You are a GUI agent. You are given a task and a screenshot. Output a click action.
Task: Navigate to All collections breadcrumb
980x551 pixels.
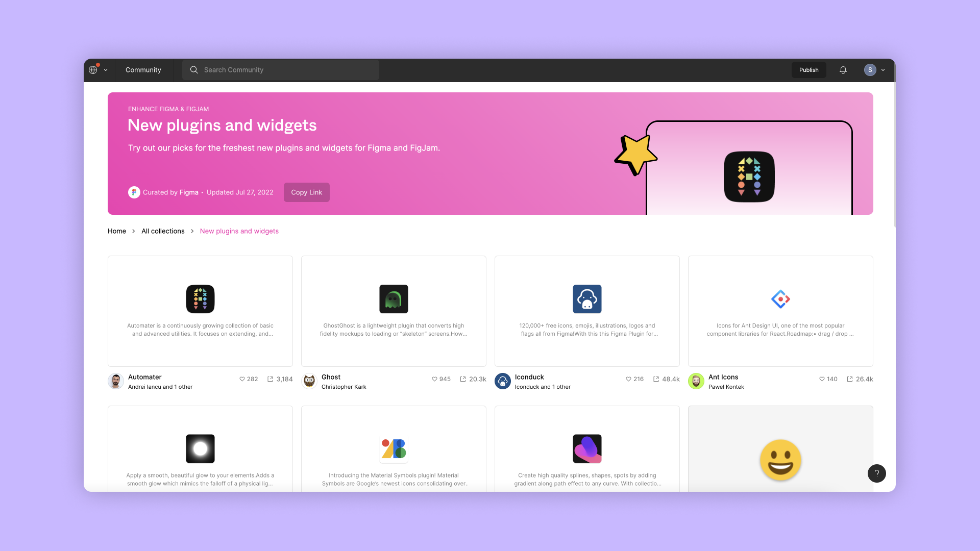163,231
